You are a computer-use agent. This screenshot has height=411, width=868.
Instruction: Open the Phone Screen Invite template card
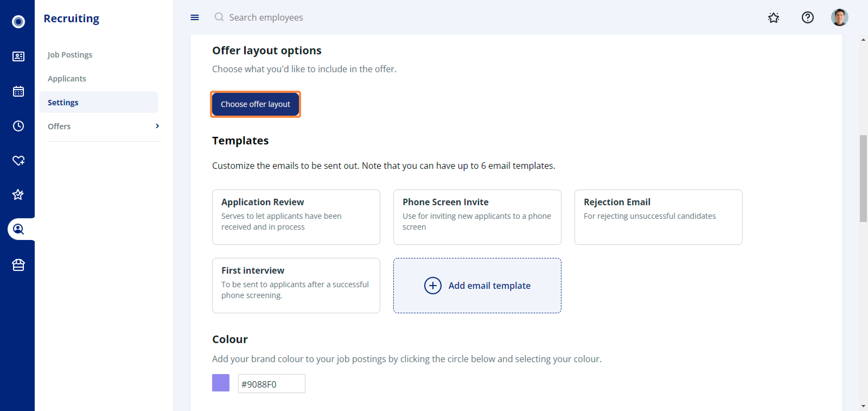coord(477,217)
